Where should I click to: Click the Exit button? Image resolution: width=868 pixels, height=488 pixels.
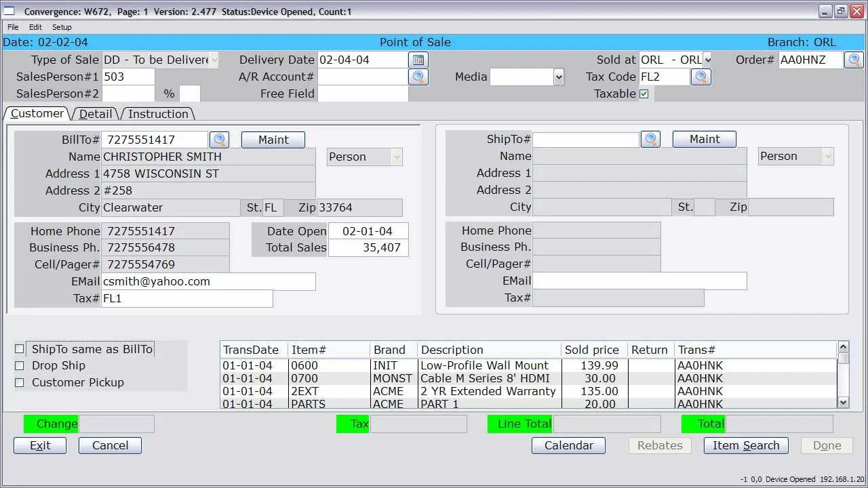(40, 445)
